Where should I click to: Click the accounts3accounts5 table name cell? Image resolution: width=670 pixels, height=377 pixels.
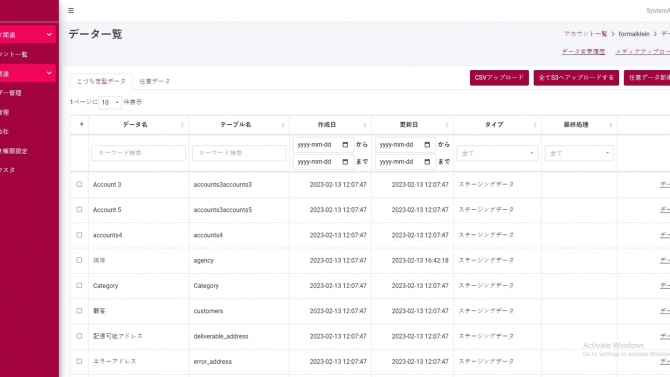click(x=223, y=210)
